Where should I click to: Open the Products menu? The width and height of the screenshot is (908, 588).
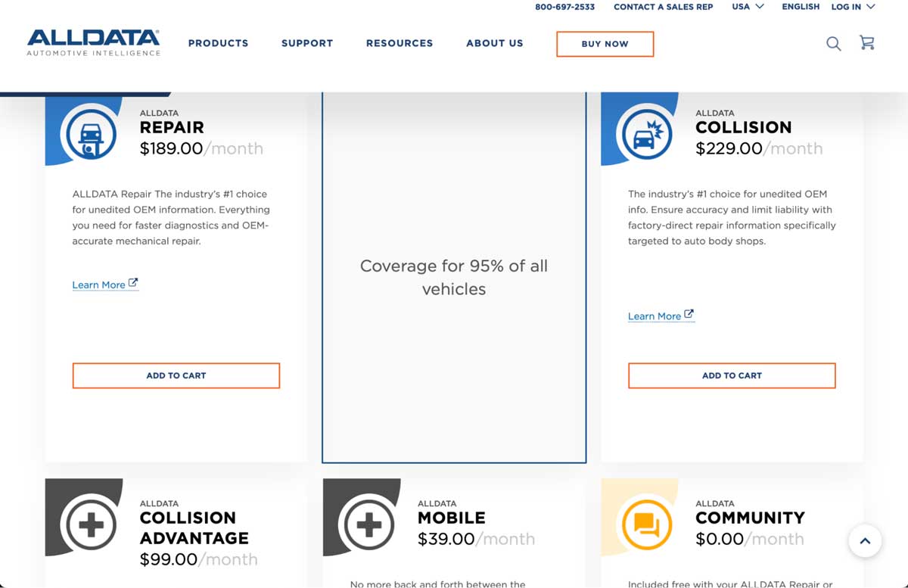point(218,43)
